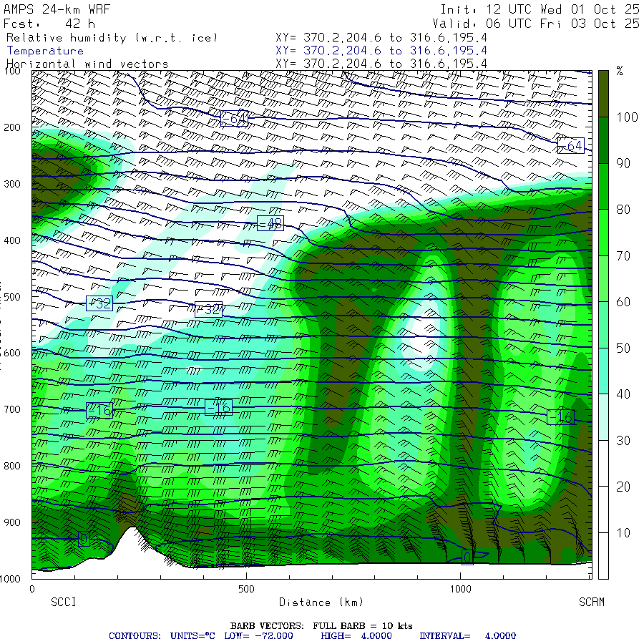Click the 100 label on the humidity color scale
644x644 pixels.
pos(627,117)
